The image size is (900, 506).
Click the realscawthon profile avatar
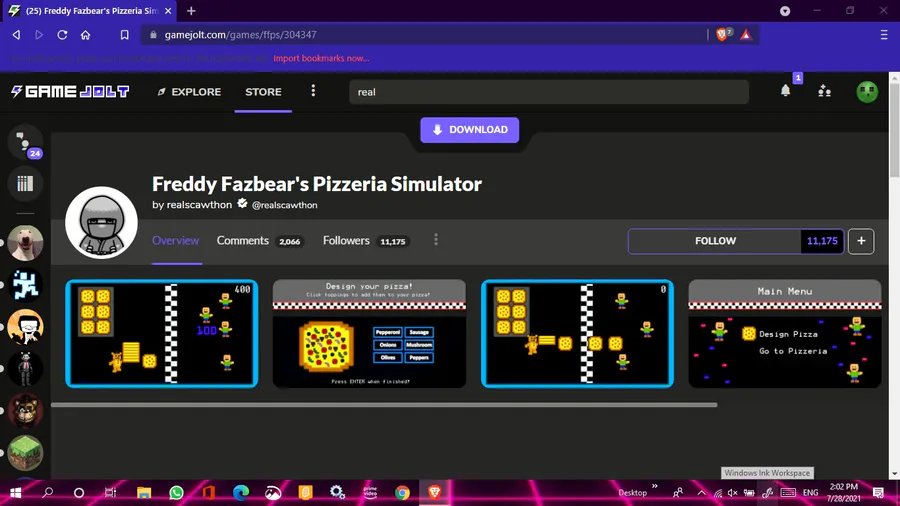pos(101,223)
